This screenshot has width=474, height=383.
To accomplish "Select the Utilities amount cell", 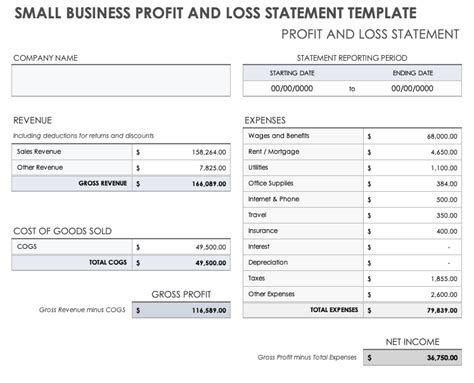I will [x=413, y=168].
